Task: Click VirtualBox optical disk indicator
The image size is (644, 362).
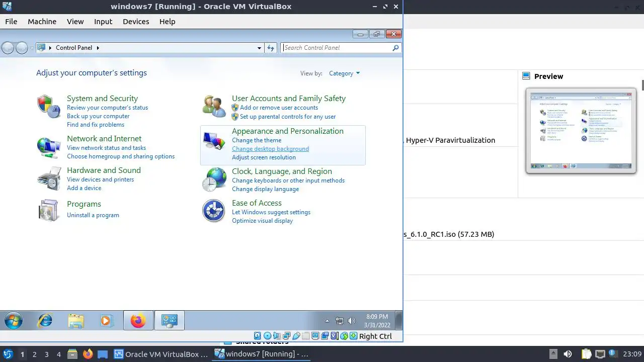Action: click(267, 336)
